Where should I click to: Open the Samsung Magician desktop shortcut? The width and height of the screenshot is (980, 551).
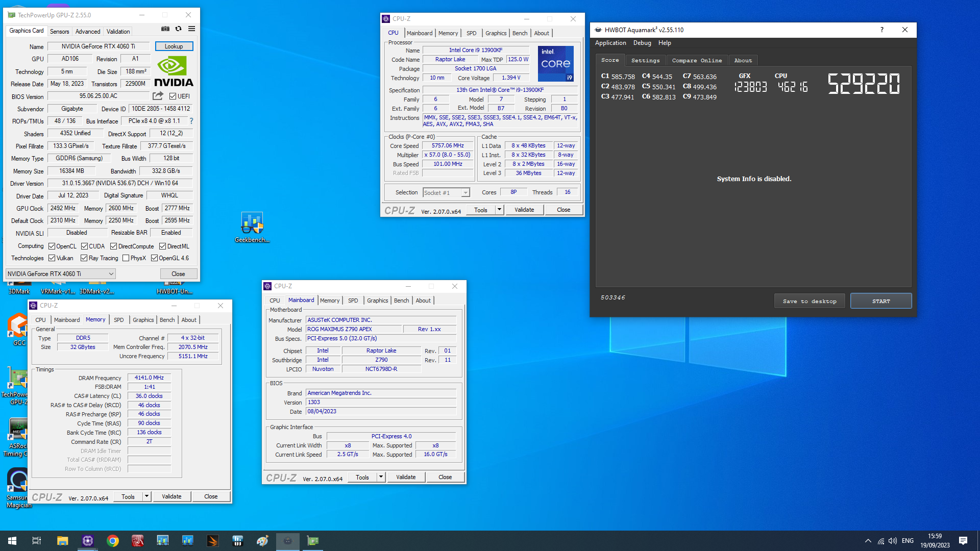(18, 488)
